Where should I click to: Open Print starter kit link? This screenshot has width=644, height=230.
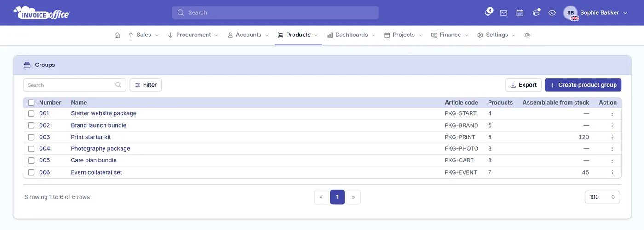click(91, 137)
